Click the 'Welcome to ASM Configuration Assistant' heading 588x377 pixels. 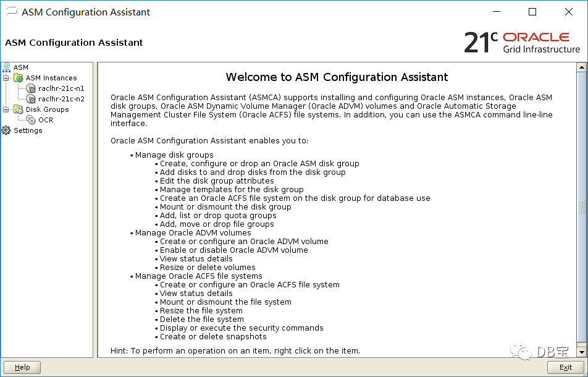click(337, 77)
